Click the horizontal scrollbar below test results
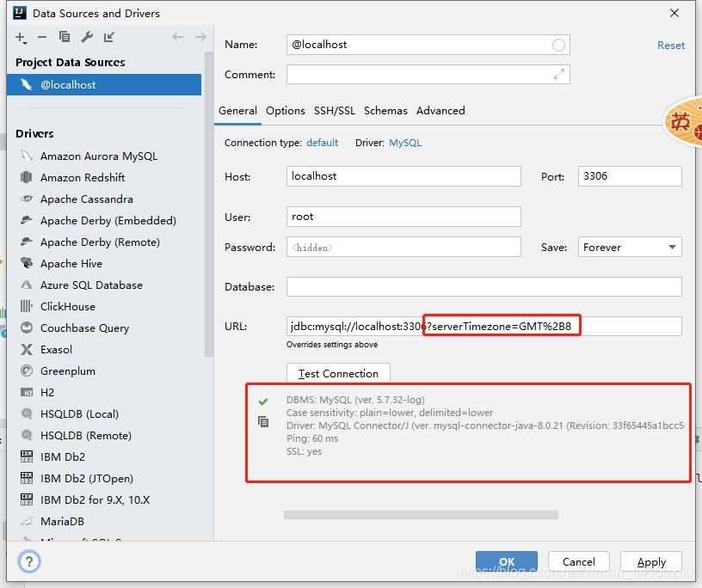This screenshot has height=588, width=702. pyautogui.click(x=421, y=515)
